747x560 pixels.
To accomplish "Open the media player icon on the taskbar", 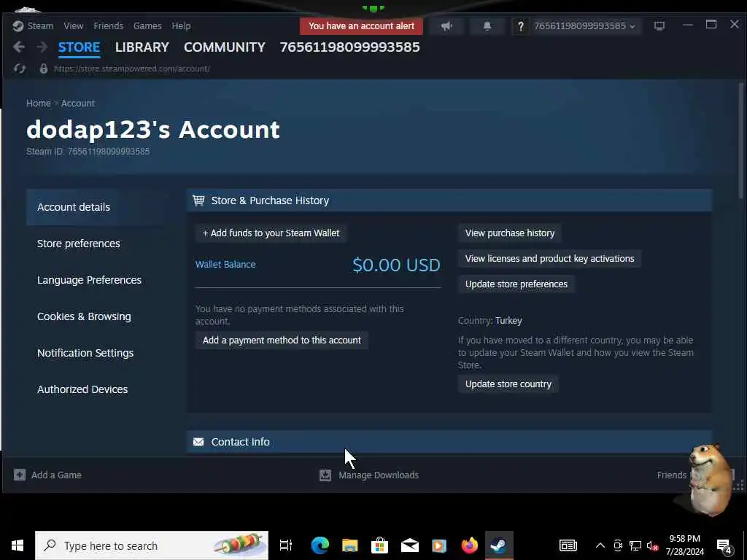I will (438, 545).
